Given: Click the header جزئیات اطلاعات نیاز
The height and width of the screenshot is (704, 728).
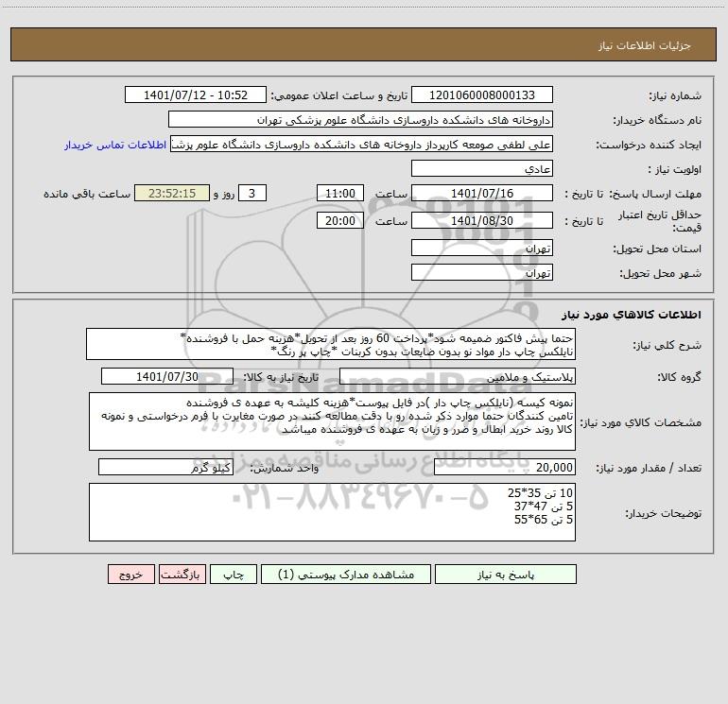Looking at the screenshot, I should pos(645,45).
